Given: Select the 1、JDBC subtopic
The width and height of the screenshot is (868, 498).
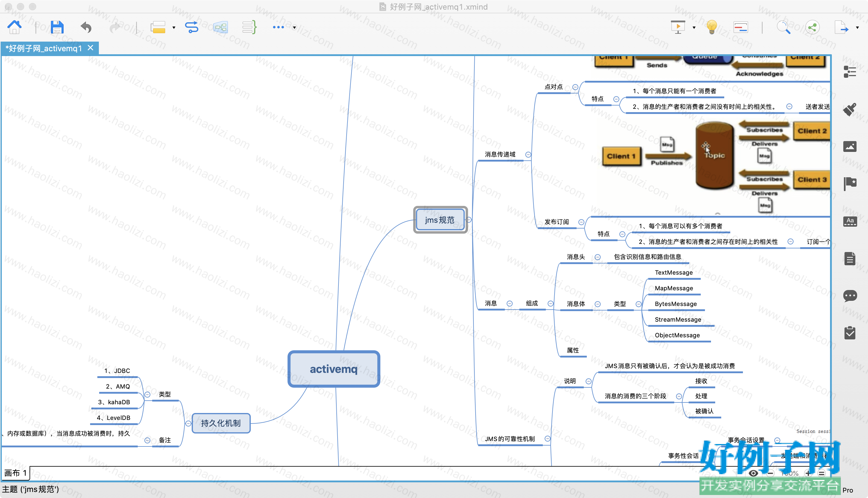Looking at the screenshot, I should pyautogui.click(x=117, y=371).
